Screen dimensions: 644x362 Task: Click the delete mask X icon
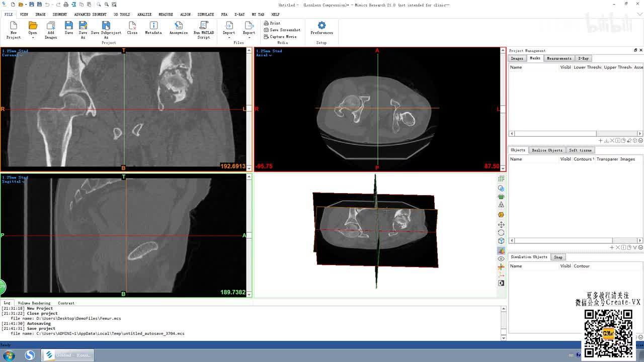pos(612,141)
